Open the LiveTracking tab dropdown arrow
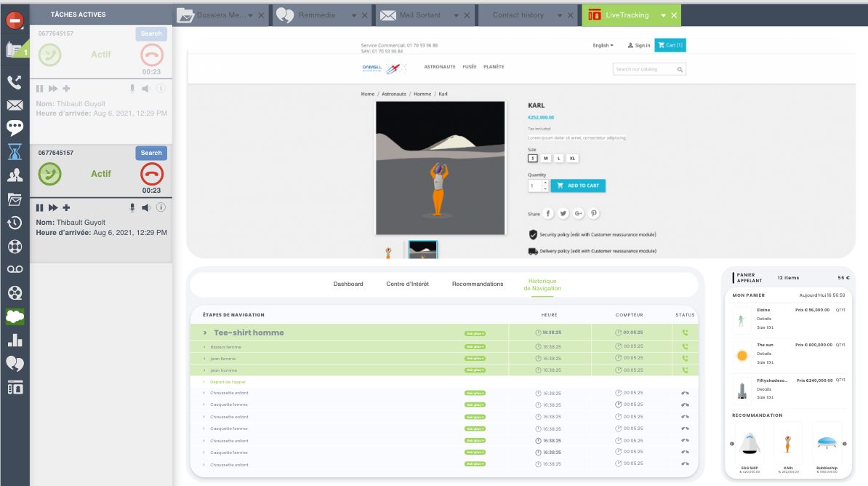The height and width of the screenshot is (486, 868). tap(663, 15)
